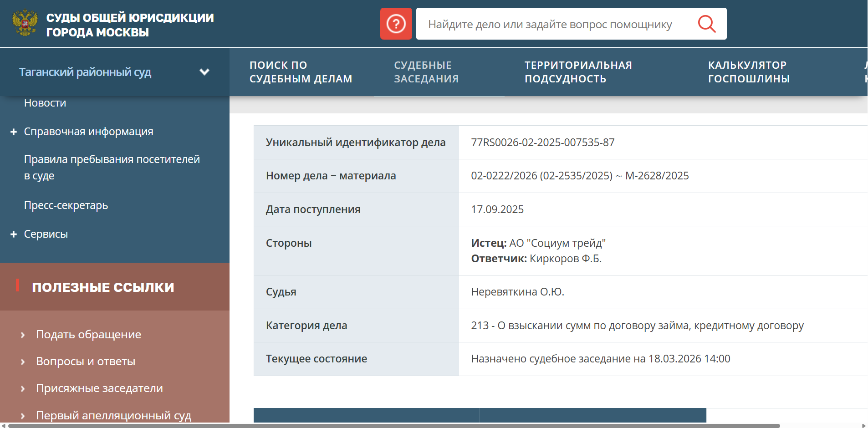Open the Таганский районный суд court dropdown

point(115,72)
